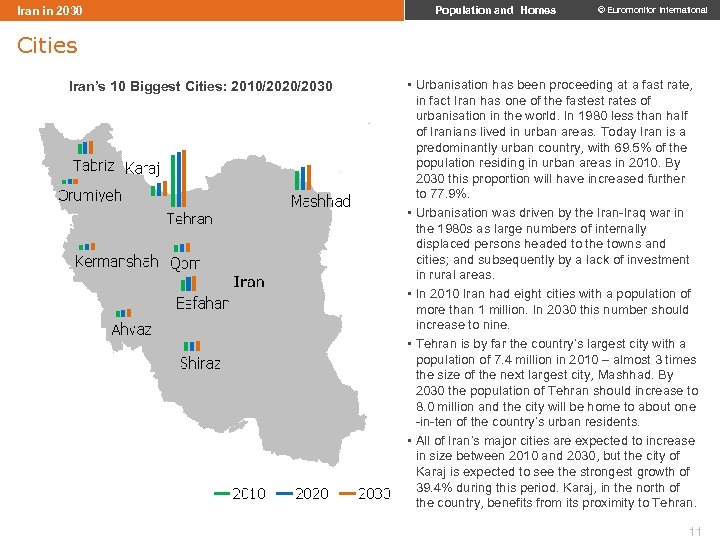Image resolution: width=720 pixels, height=540 pixels.
Task: Click the small Karaj bar chart
Action: (159, 188)
